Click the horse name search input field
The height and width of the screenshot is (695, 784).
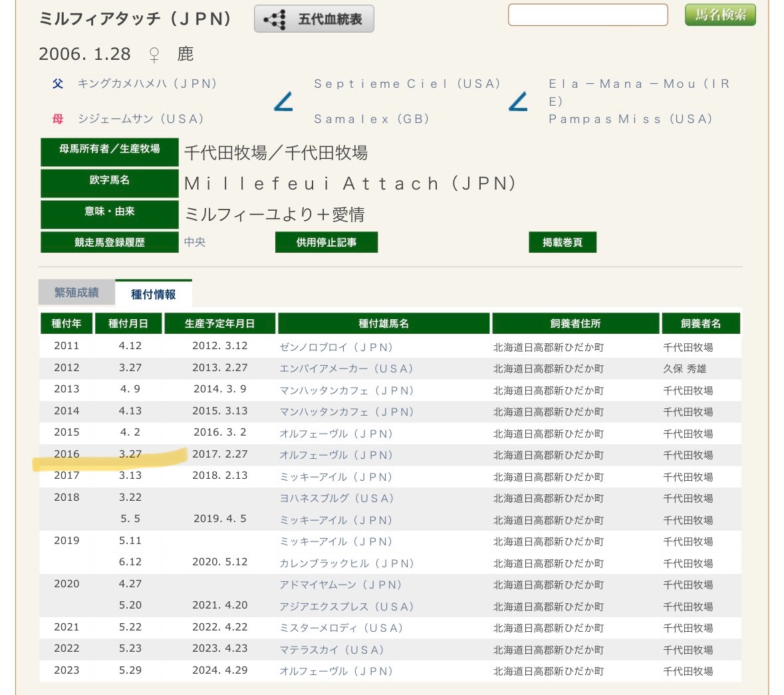click(x=588, y=15)
